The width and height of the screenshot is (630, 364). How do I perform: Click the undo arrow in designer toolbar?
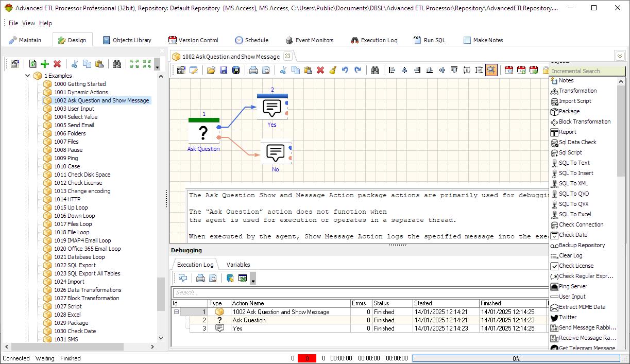[345, 70]
